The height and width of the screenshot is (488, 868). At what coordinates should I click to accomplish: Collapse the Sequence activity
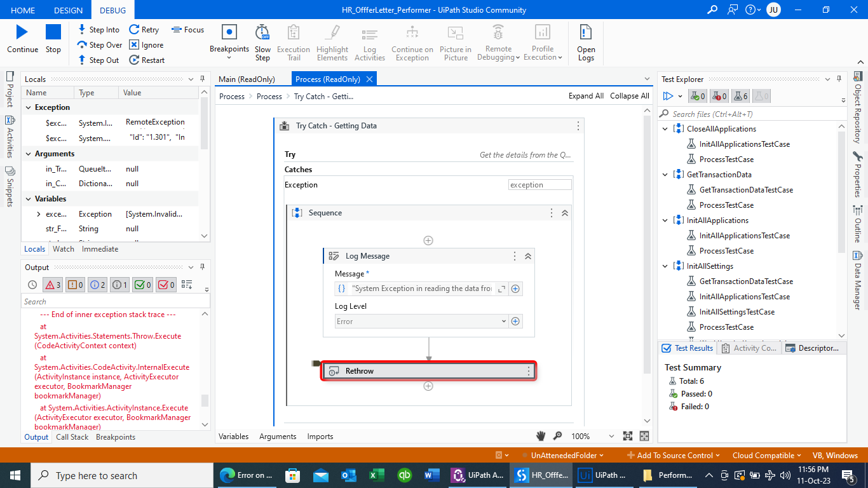[565, 213]
